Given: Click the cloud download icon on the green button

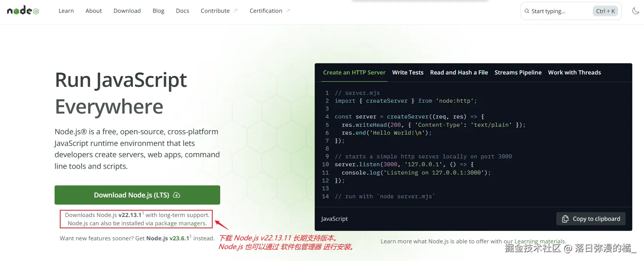Looking at the screenshot, I should pyautogui.click(x=177, y=195).
